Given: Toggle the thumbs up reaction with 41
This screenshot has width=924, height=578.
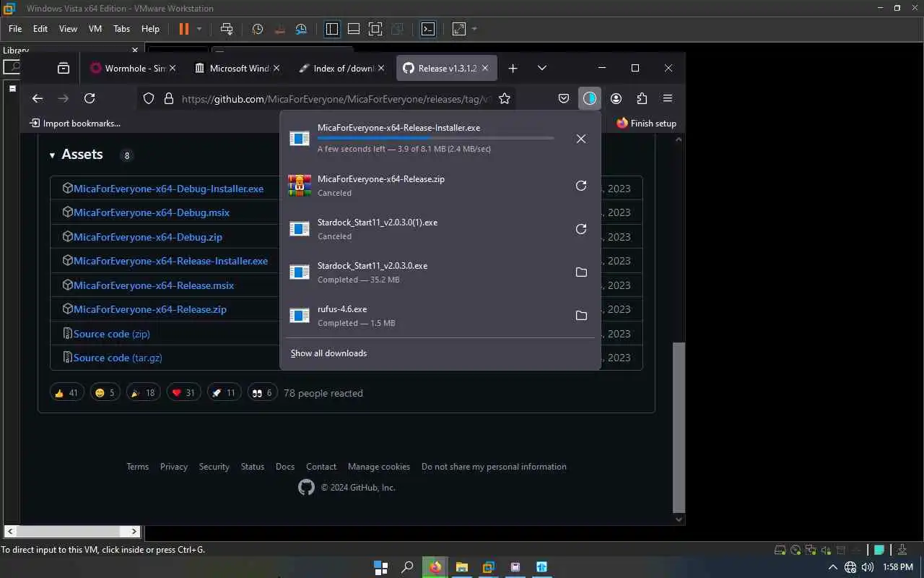Looking at the screenshot, I should 66,393.
